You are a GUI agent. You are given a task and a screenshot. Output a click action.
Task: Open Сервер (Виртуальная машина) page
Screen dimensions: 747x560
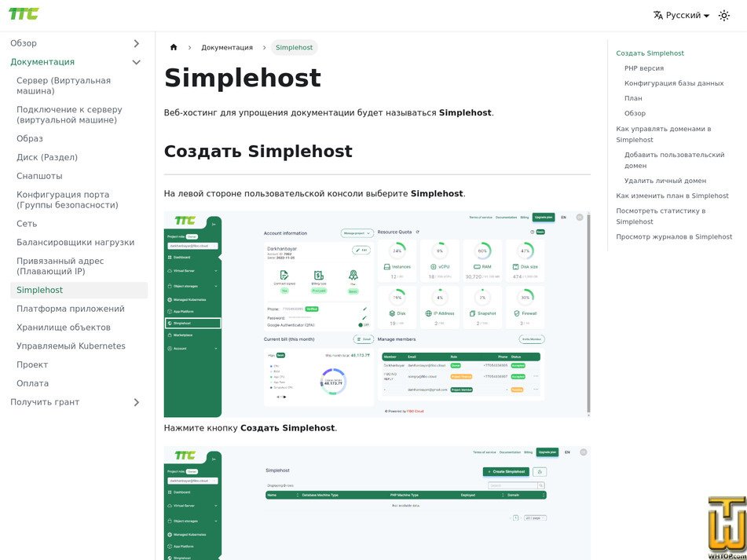coord(64,86)
